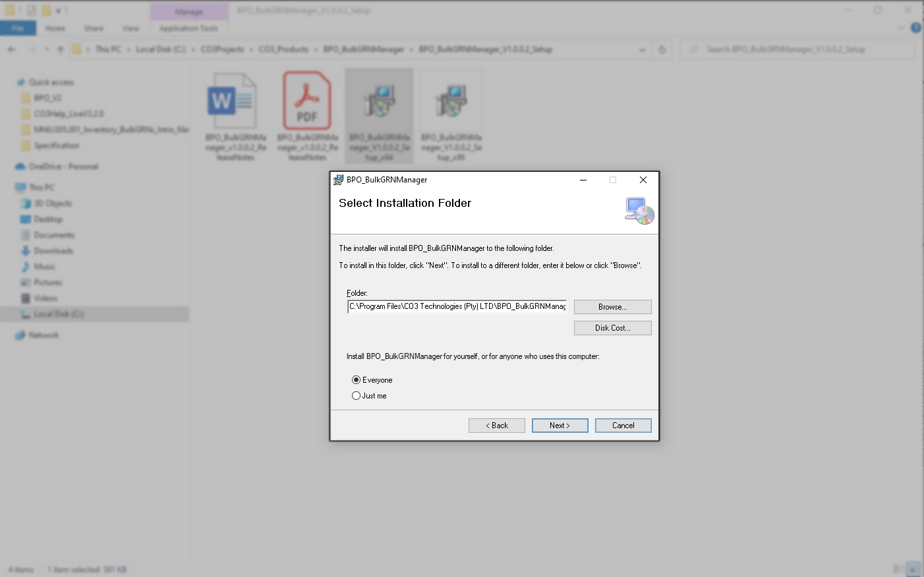Select the Everyone radio button
This screenshot has height=577, width=924.
pos(357,380)
